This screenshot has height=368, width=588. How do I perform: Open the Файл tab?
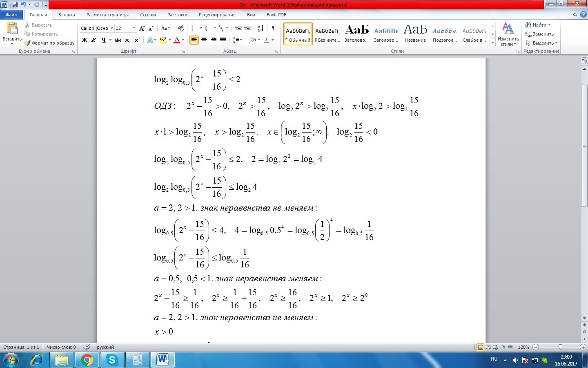(x=11, y=15)
